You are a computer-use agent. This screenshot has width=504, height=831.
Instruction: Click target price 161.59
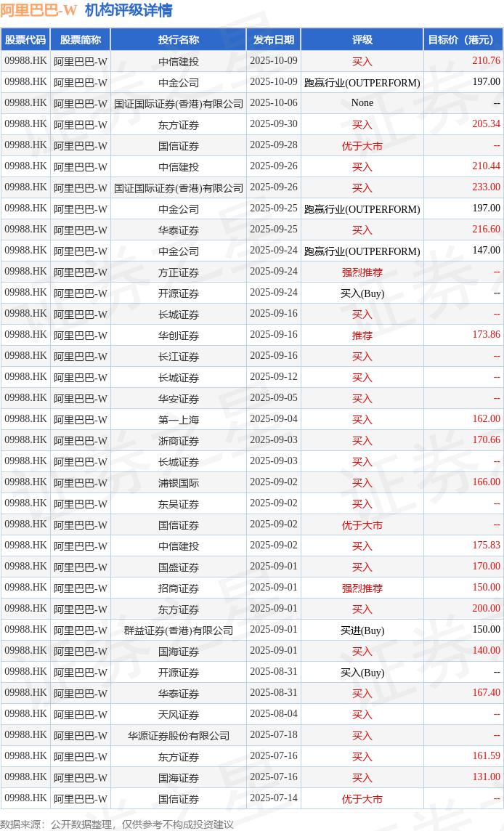click(486, 755)
